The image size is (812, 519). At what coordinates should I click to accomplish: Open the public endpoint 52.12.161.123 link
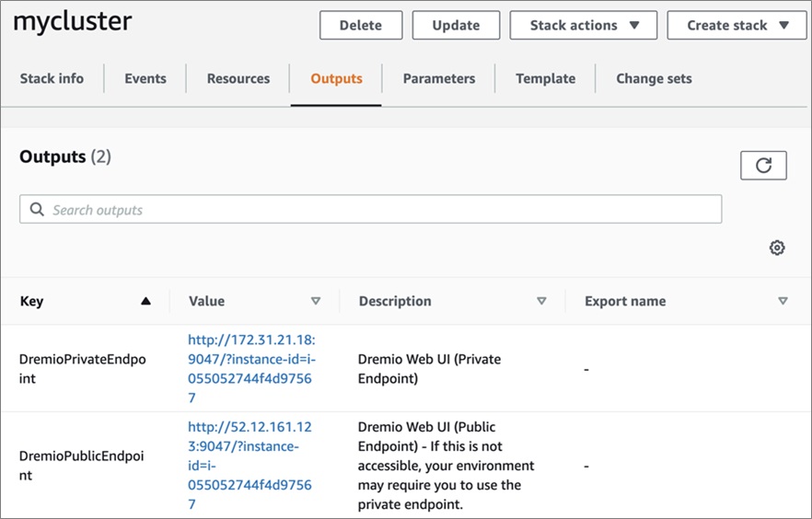tap(249, 466)
